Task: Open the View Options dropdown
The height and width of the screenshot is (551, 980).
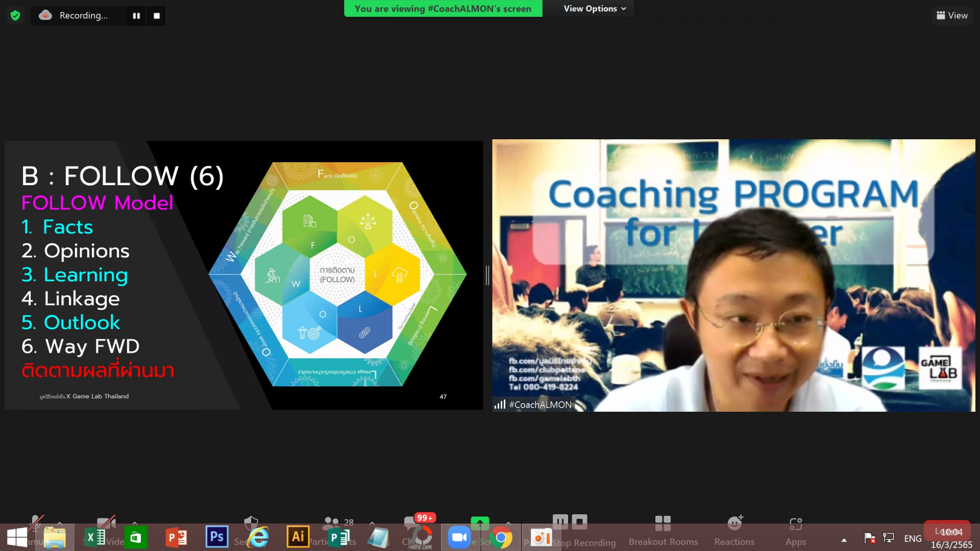Action: [x=595, y=9]
